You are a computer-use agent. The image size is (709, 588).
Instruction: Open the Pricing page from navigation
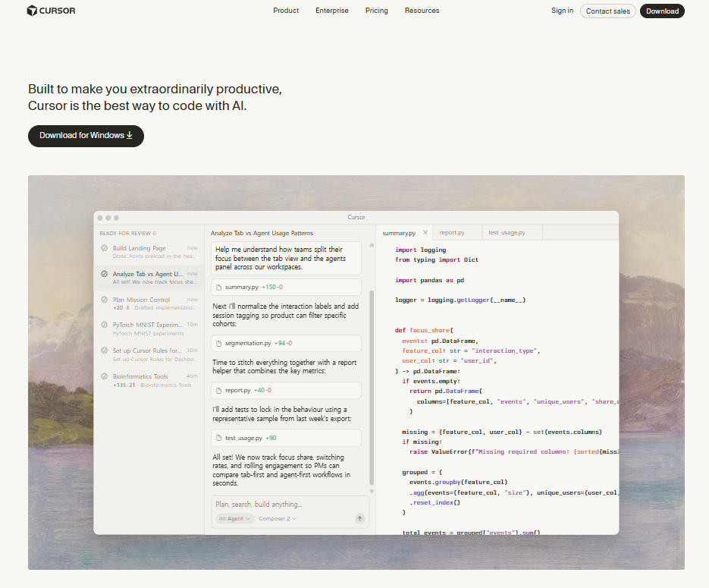click(x=376, y=11)
